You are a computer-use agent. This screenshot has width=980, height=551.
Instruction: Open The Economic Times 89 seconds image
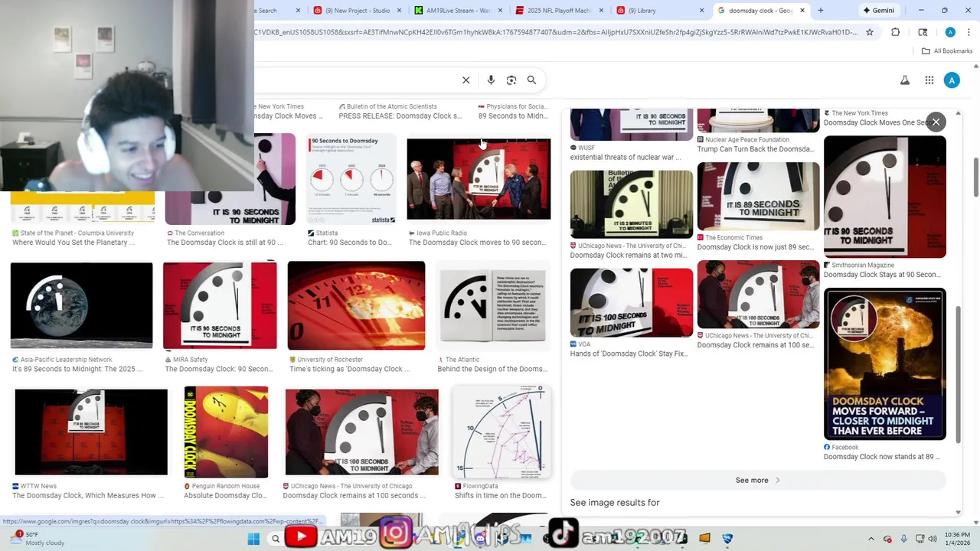pyautogui.click(x=758, y=197)
